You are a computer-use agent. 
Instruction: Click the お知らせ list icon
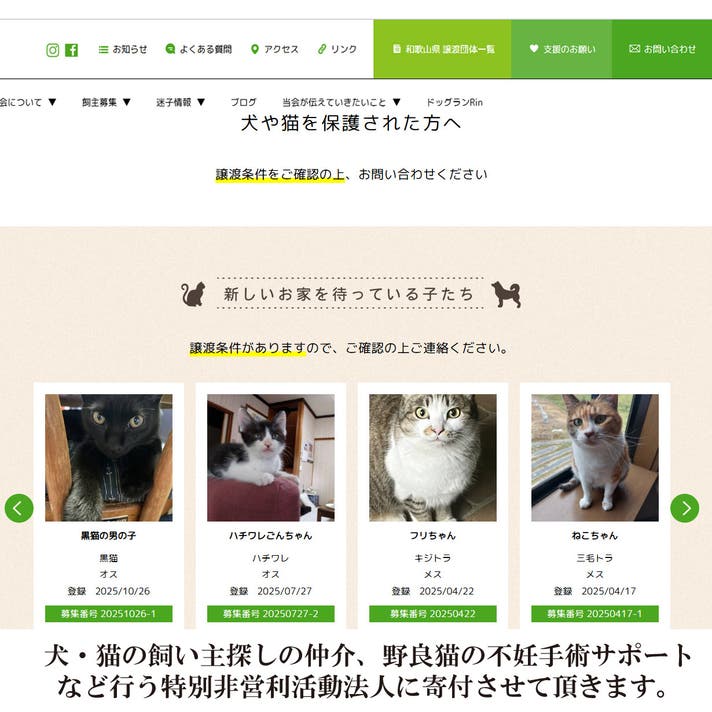tap(103, 49)
